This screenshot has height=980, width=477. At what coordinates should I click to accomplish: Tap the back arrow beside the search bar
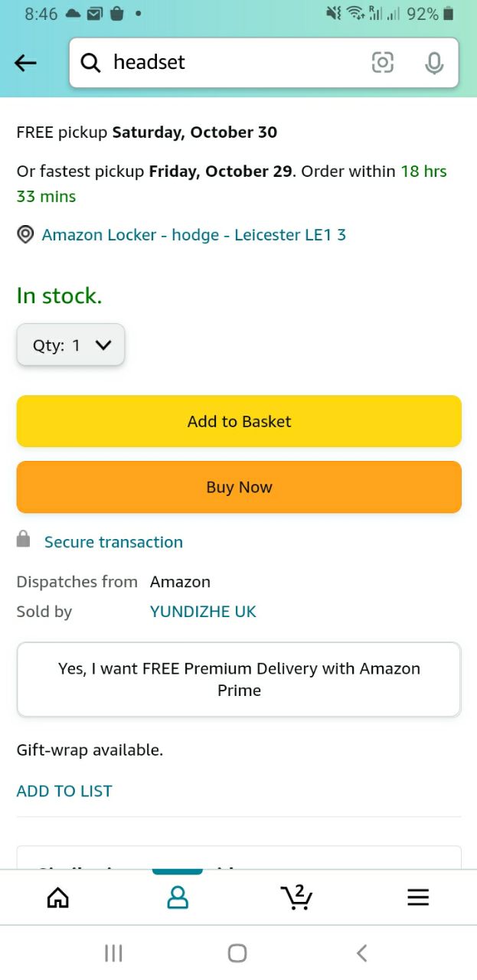(x=26, y=63)
